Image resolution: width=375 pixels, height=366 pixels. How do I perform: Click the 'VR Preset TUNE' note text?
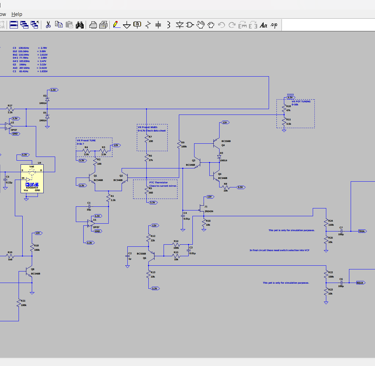[x=86, y=140]
